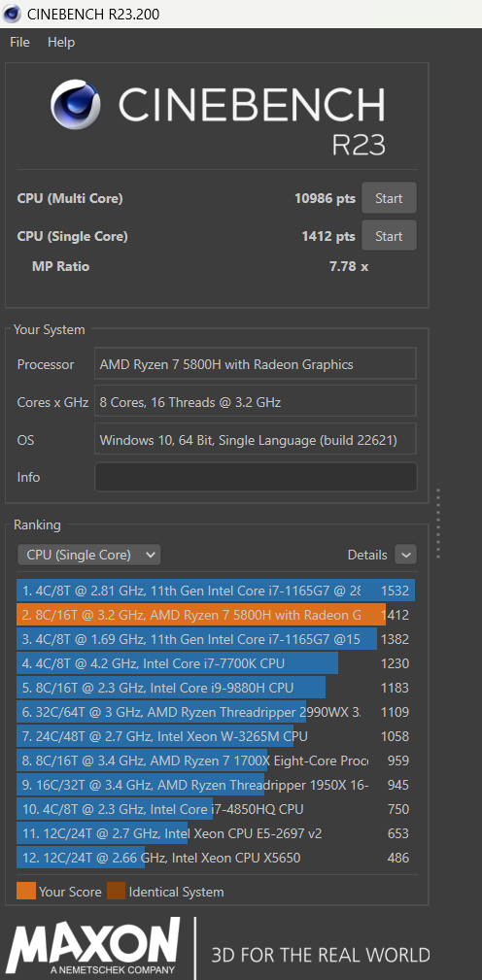Click the MAXON logo at bottom
The width and height of the screenshot is (482, 980).
(x=93, y=945)
